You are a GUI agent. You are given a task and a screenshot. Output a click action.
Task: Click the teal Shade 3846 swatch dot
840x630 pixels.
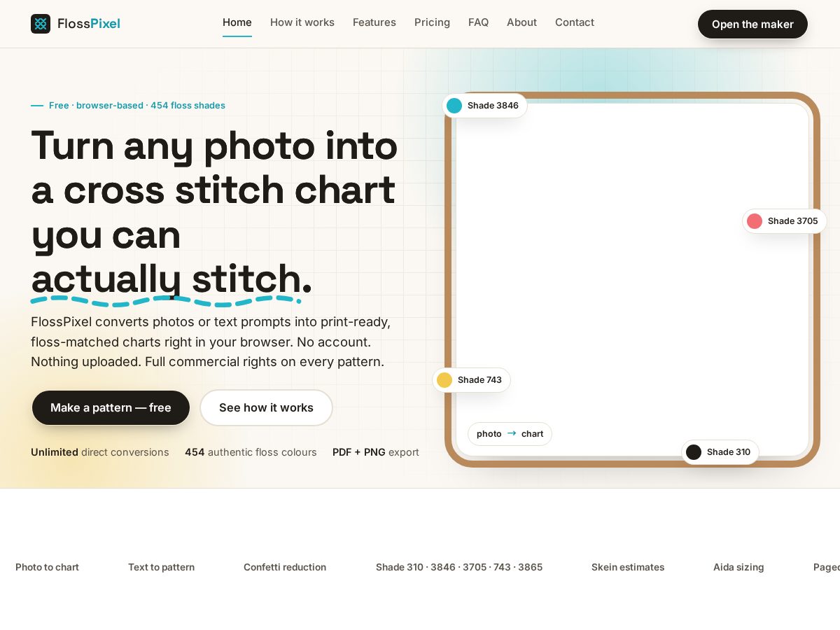click(x=454, y=106)
